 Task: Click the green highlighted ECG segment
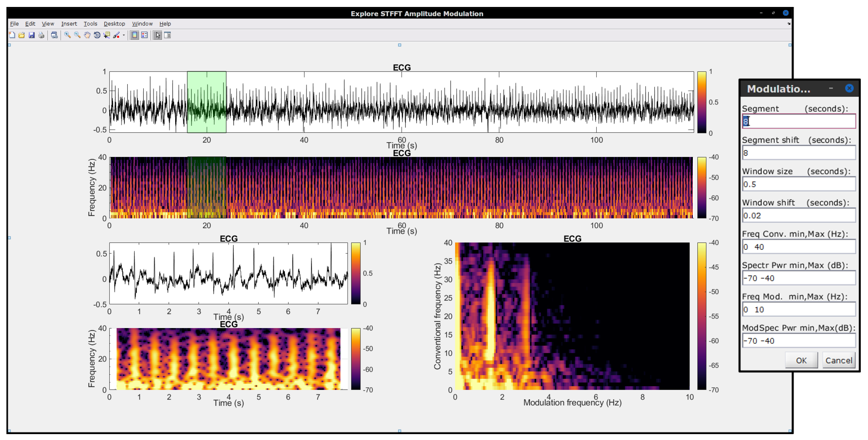pyautogui.click(x=206, y=102)
